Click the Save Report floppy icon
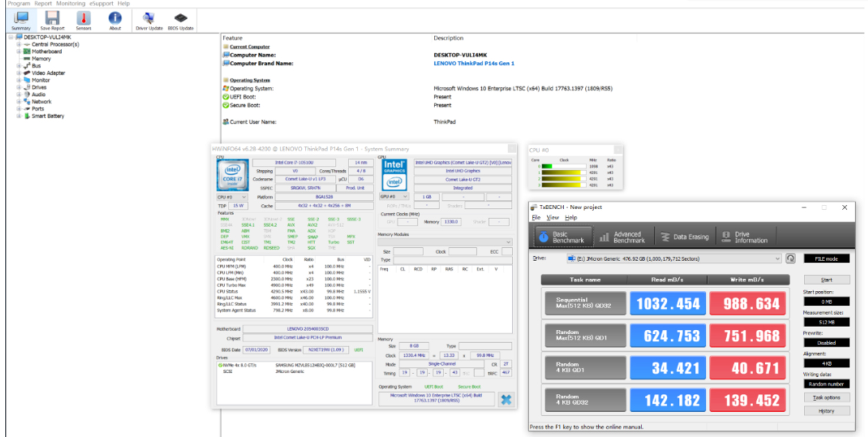 pos(52,19)
